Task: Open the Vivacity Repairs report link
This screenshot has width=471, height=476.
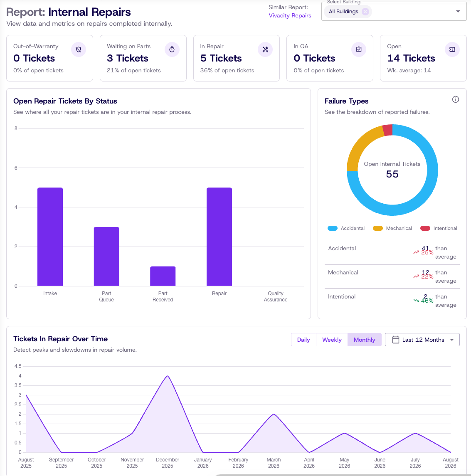Action: point(290,15)
